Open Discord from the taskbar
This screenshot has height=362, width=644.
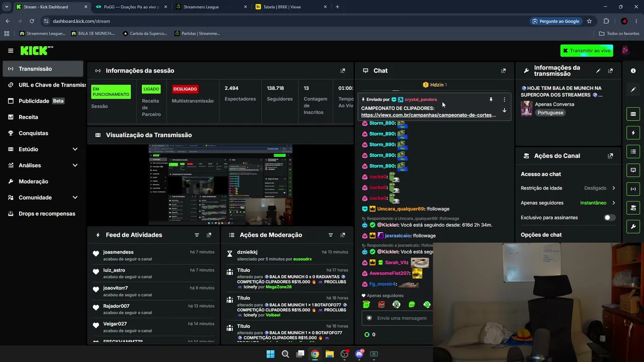[x=359, y=354]
